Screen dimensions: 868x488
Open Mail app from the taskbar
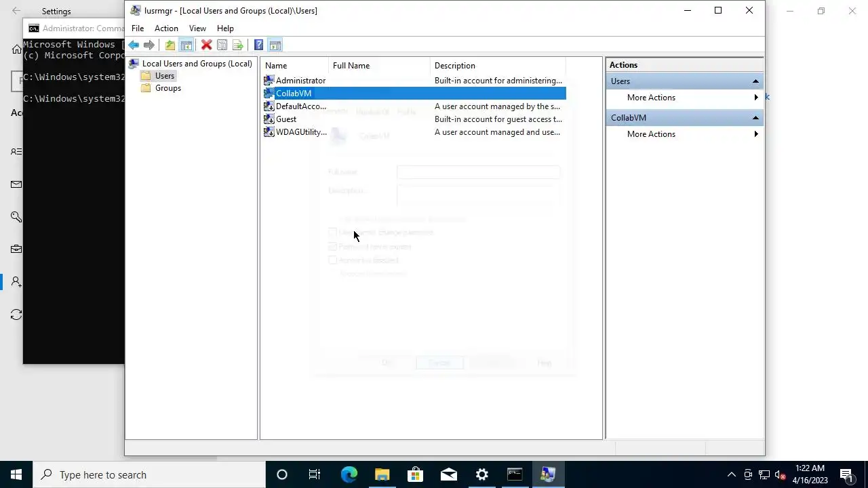coord(448,474)
